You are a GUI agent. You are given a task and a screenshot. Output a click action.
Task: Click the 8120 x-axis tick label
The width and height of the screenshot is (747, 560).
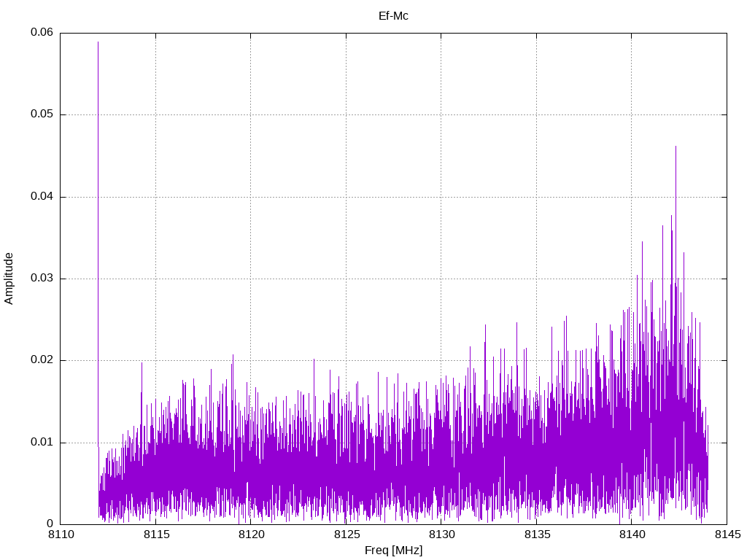251,534
